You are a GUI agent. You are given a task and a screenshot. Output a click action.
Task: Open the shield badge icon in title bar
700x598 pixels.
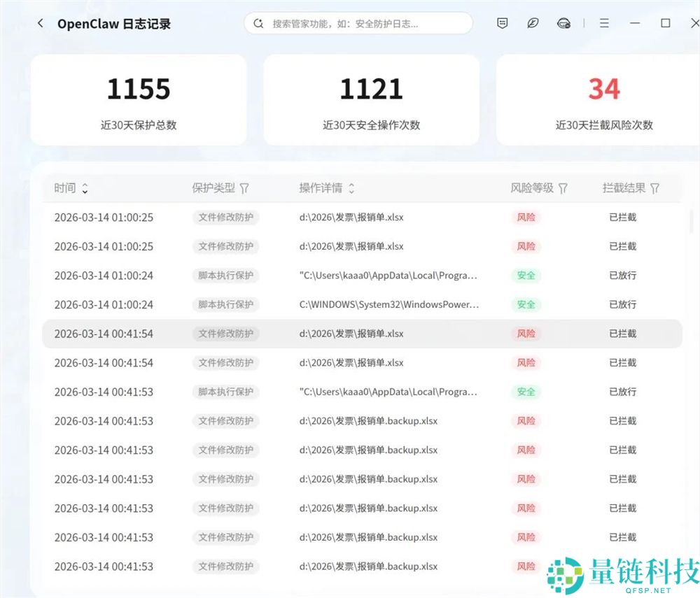[x=502, y=22]
